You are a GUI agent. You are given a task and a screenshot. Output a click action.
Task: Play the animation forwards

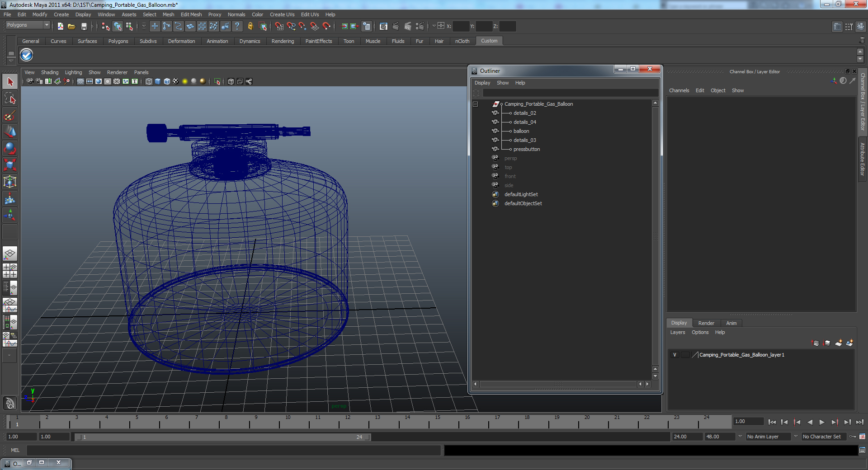[x=822, y=422]
